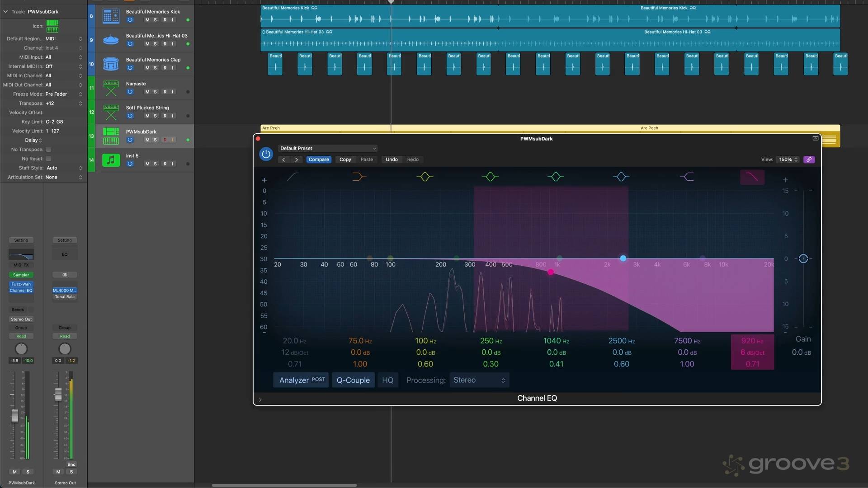Click the purple link button in EQ
The height and width of the screenshot is (488, 868).
tap(809, 160)
